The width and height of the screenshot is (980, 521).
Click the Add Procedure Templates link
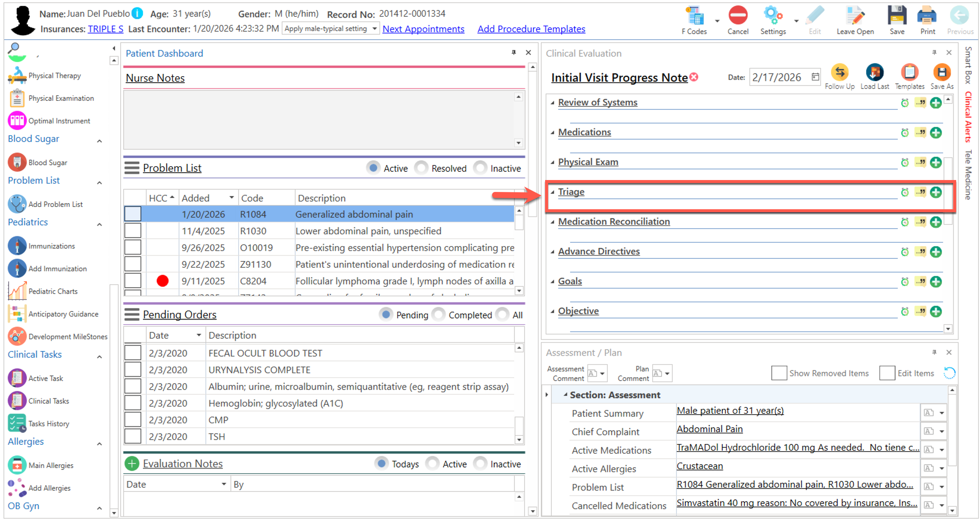(x=531, y=29)
